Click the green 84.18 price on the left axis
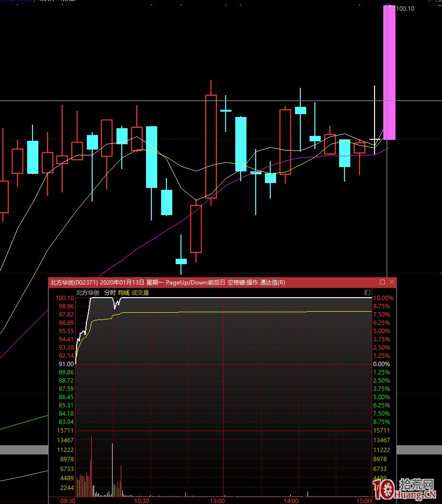This screenshot has width=442, height=504. click(66, 414)
